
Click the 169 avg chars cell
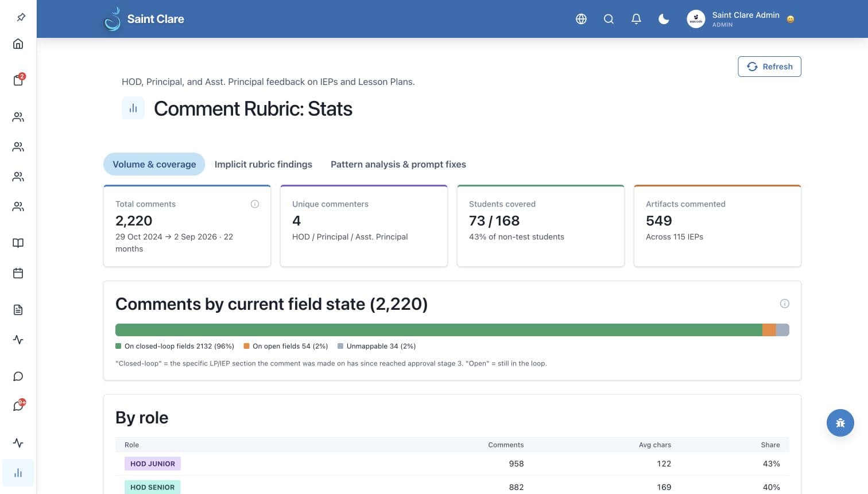tap(664, 487)
